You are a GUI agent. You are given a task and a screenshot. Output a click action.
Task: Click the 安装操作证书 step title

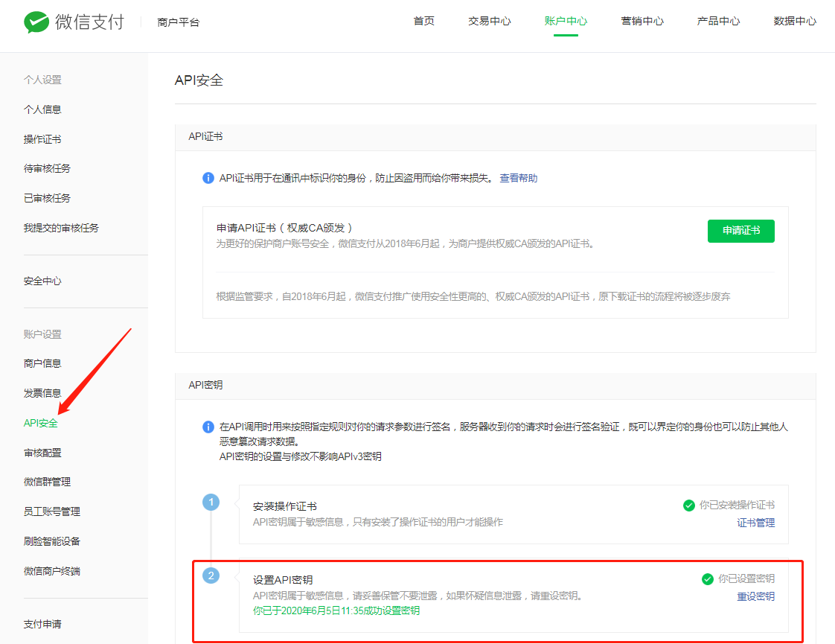[285, 506]
